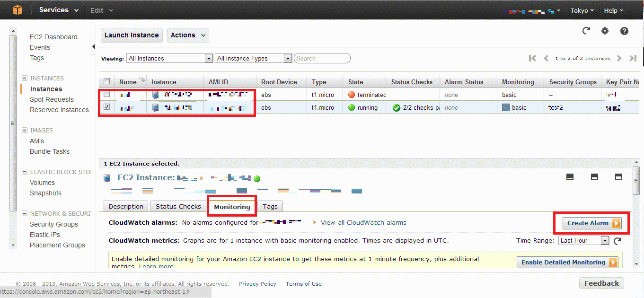This screenshot has height=298, width=644.
Task: Open the Terms of Use link
Action: coord(304,284)
